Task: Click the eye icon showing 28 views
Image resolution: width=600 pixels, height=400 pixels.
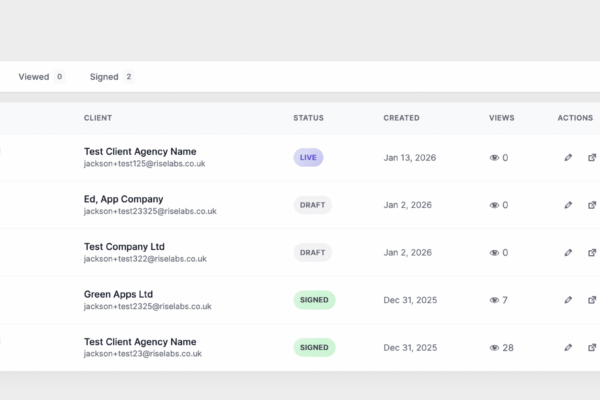Action: 494,348
